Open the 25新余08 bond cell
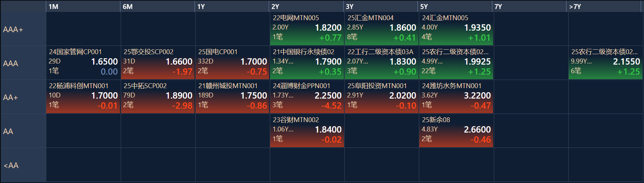644x183 pixels. point(456,130)
